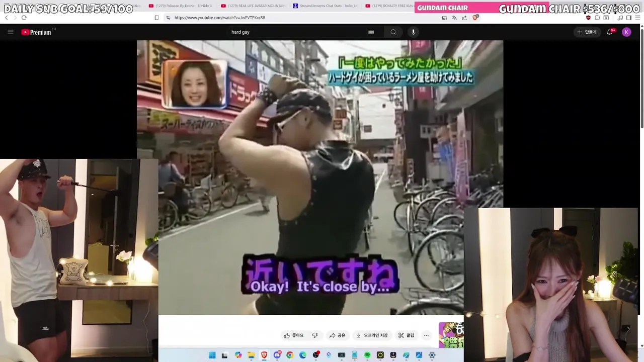The image size is (644, 362).
Task: Switch to 'REAL LIFE AVATAR MOUNTAIN' tab
Action: [x=253, y=6]
